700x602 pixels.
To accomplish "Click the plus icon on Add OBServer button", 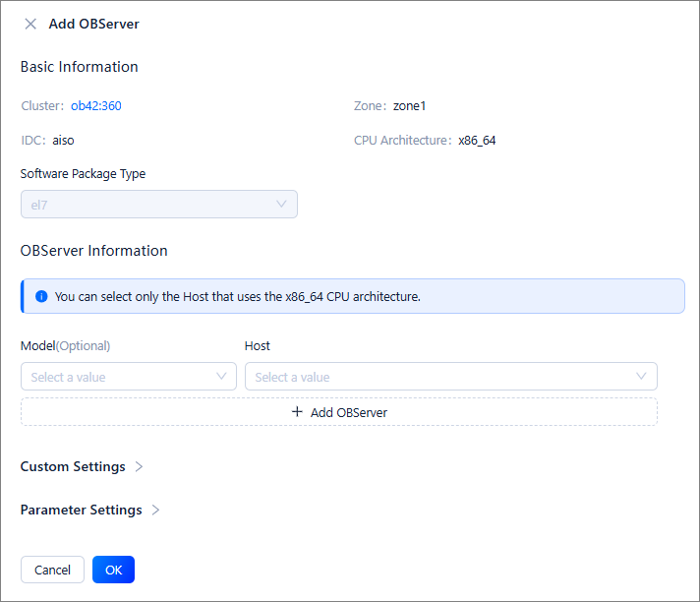I will tap(297, 412).
